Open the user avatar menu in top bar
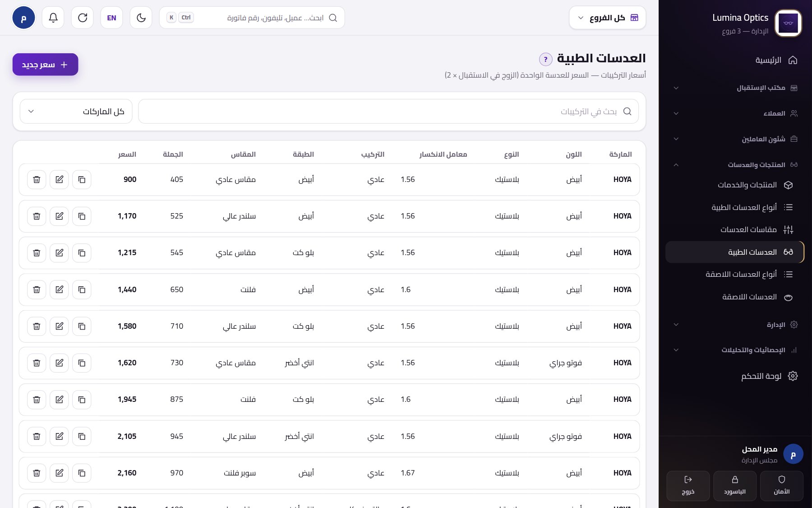Image resolution: width=812 pixels, height=508 pixels. (x=23, y=18)
